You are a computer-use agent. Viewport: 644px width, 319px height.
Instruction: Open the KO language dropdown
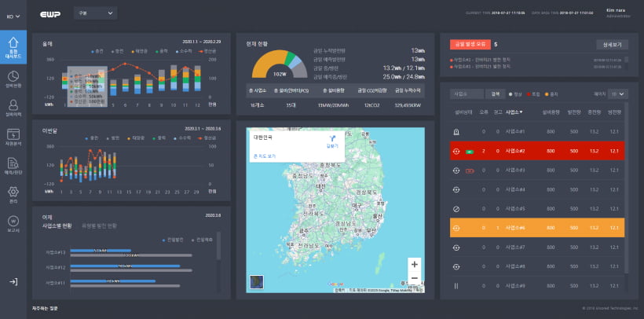pyautogui.click(x=13, y=16)
